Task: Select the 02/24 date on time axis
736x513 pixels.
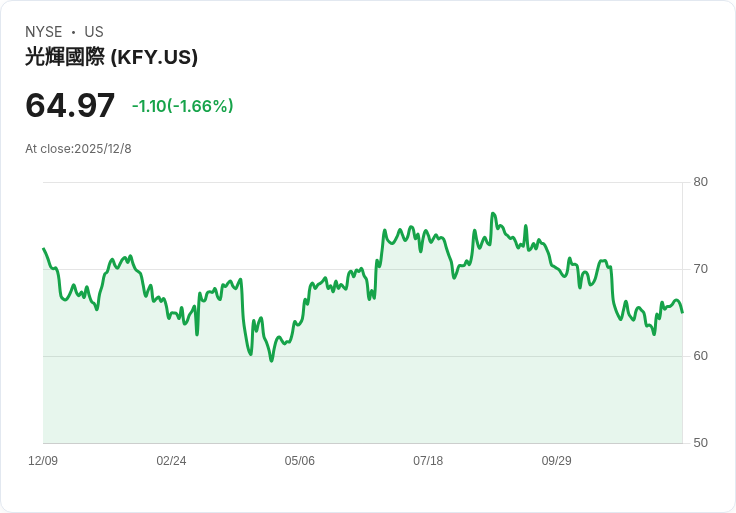Action: pyautogui.click(x=171, y=461)
